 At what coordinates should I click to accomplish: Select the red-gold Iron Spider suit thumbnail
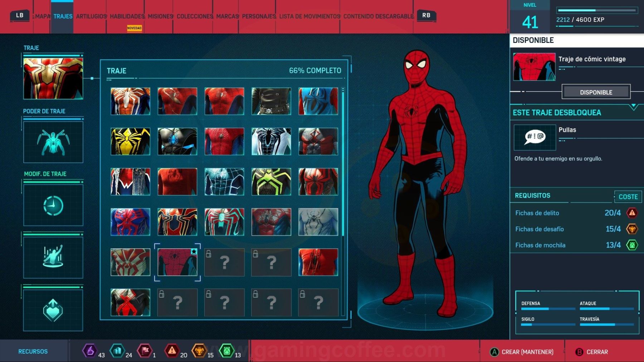[177, 222]
